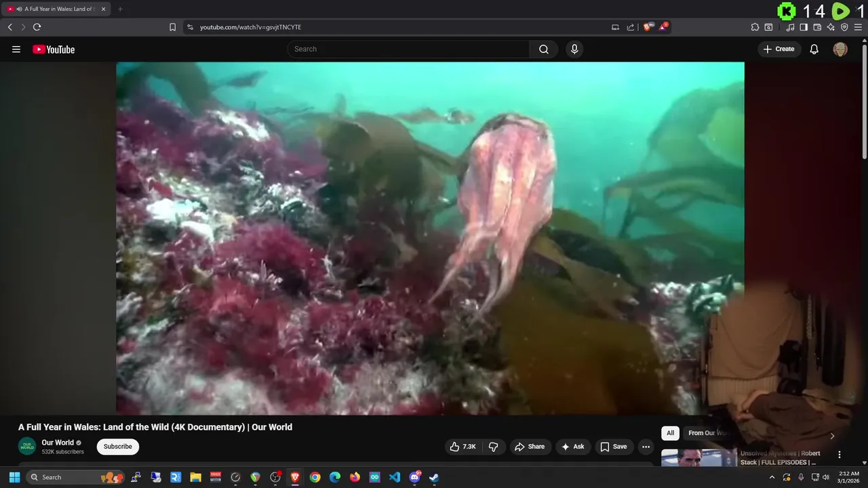The image size is (868, 488).
Task: Open the Create button in YouTube header
Action: point(779,49)
